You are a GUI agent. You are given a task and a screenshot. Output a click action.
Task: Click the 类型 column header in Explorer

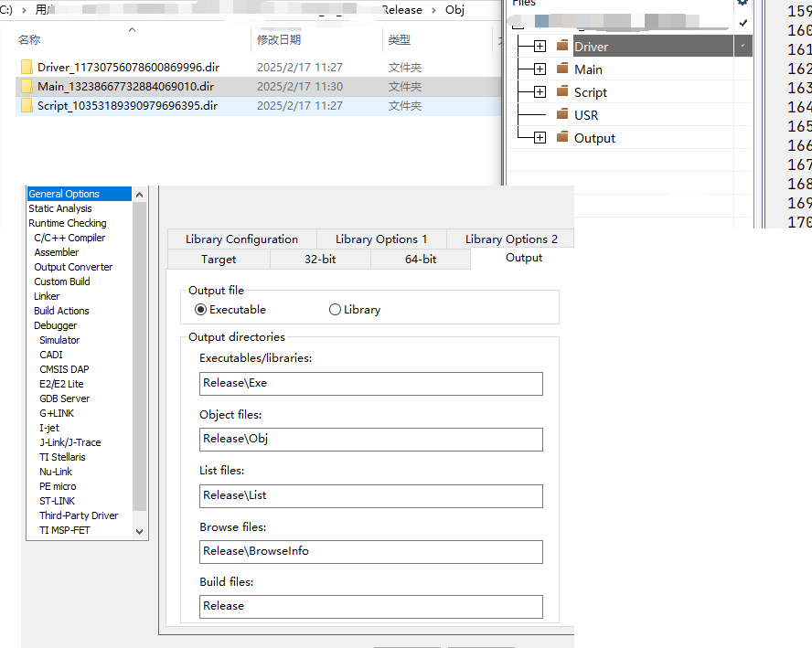click(400, 40)
